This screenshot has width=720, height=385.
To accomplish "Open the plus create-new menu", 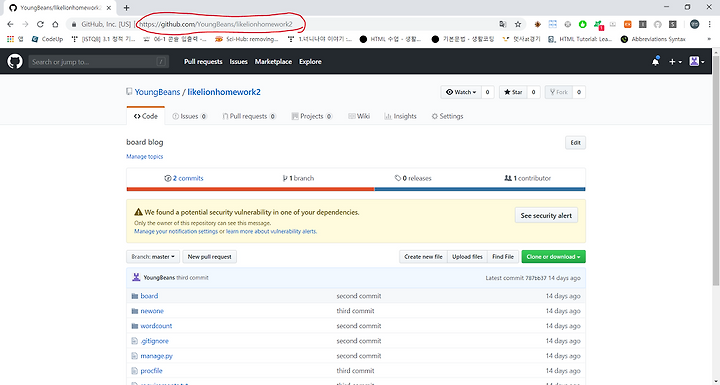I will click(675, 62).
